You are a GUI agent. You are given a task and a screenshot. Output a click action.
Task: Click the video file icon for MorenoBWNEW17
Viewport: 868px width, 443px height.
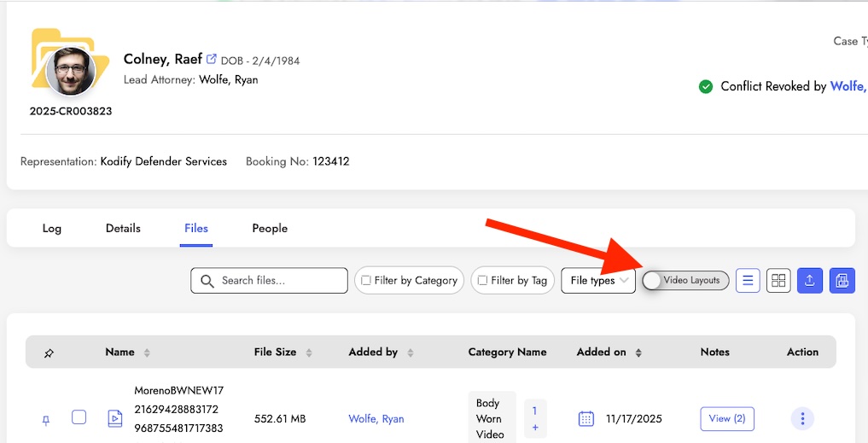pos(114,418)
